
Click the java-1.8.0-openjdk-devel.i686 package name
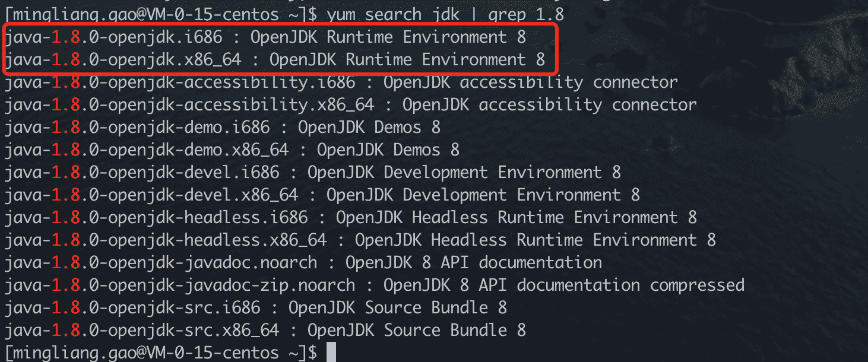pyautogui.click(x=142, y=173)
